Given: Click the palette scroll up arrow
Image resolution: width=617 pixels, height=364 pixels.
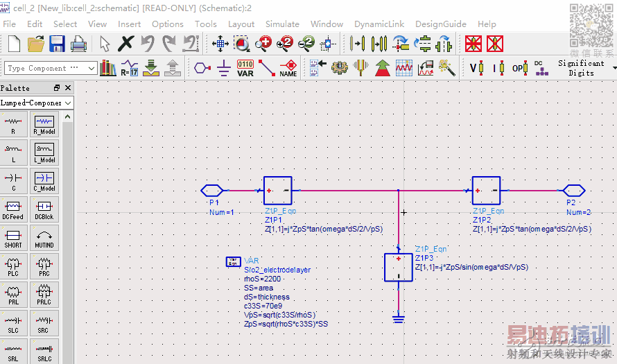Looking at the screenshot, I should coord(68,117).
